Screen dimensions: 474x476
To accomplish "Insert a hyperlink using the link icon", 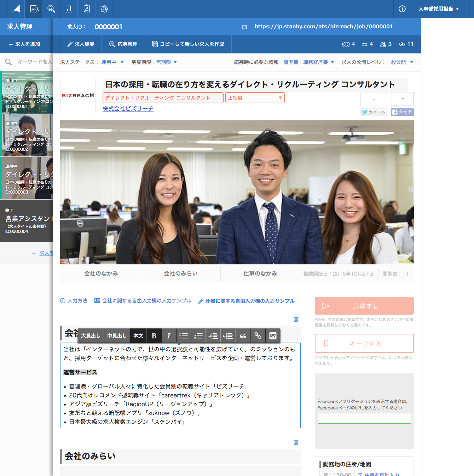I will [258, 336].
